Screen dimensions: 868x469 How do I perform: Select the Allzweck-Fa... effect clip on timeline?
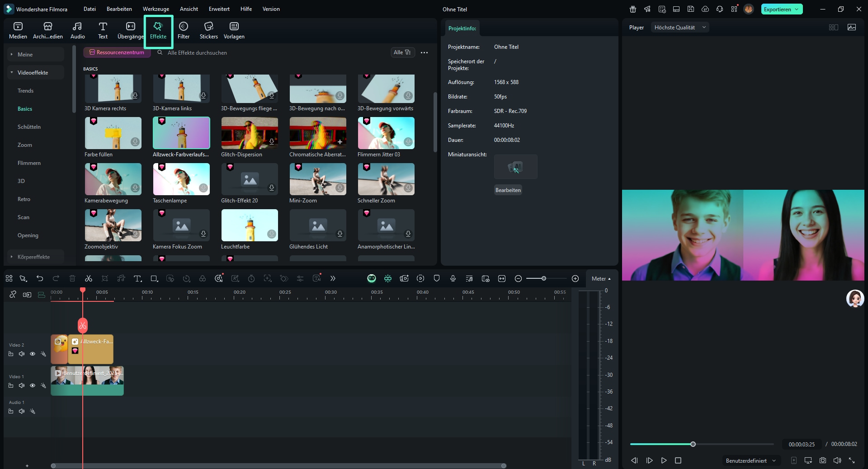(90, 349)
